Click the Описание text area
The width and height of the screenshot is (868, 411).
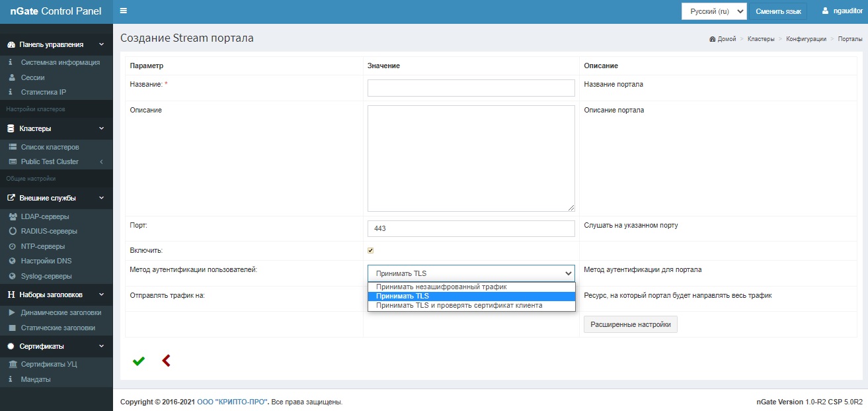(471, 158)
